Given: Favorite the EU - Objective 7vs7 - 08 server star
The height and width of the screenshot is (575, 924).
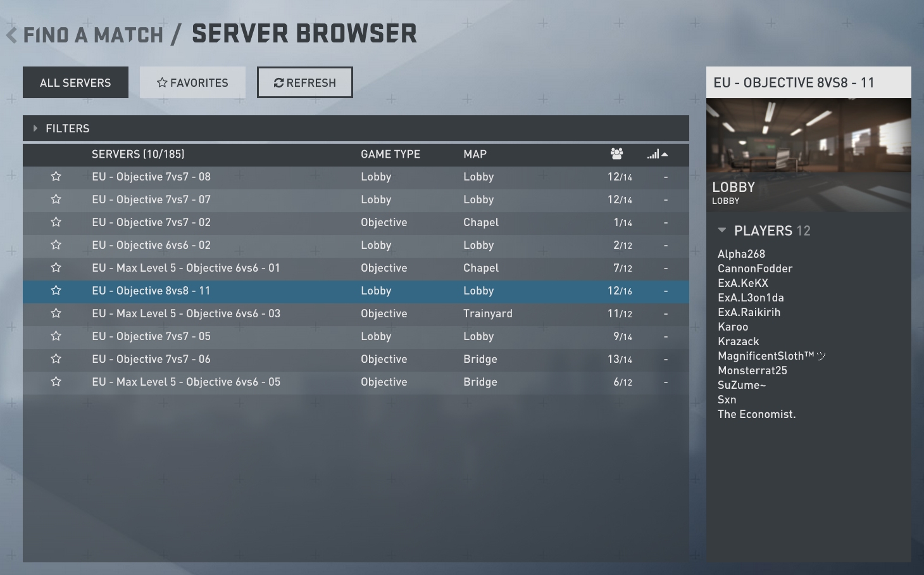Looking at the screenshot, I should [56, 177].
